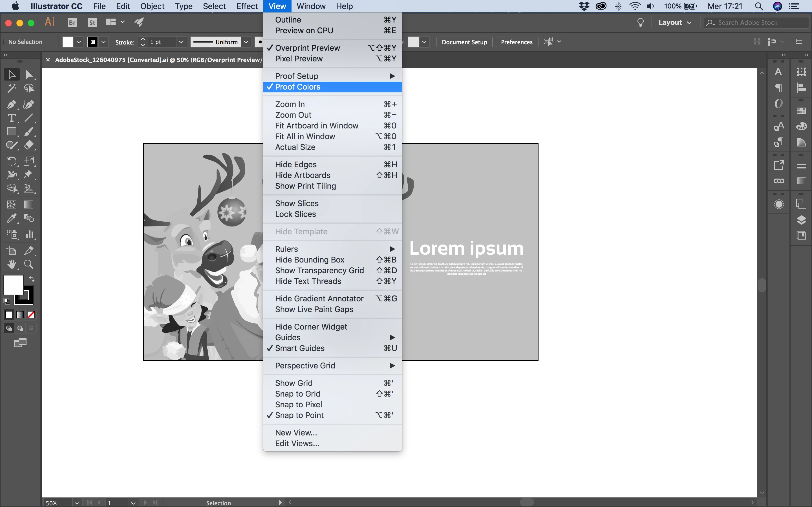Select the Type tool
Image resolution: width=812 pixels, height=507 pixels.
coord(11,118)
